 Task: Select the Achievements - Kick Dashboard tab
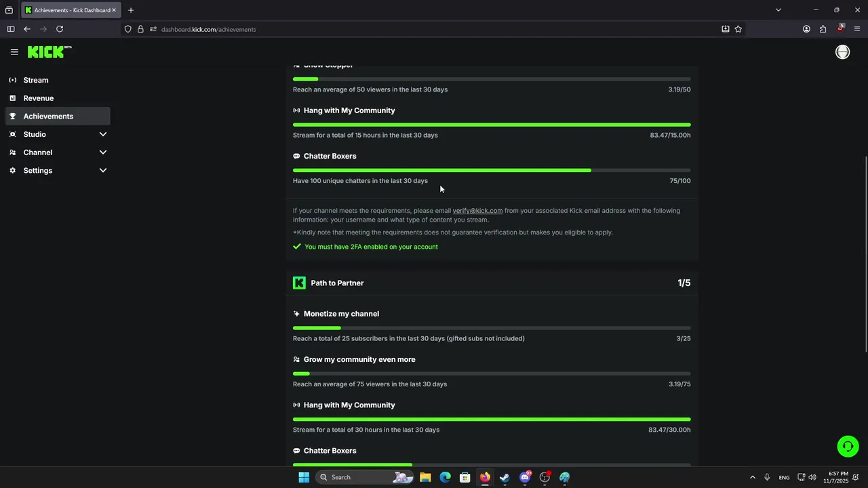[x=71, y=10]
